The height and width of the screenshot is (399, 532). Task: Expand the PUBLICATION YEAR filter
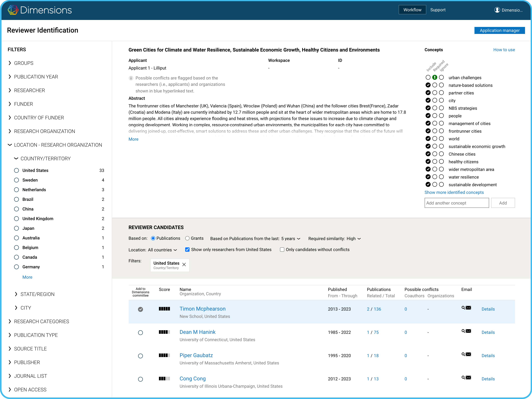pyautogui.click(x=36, y=77)
